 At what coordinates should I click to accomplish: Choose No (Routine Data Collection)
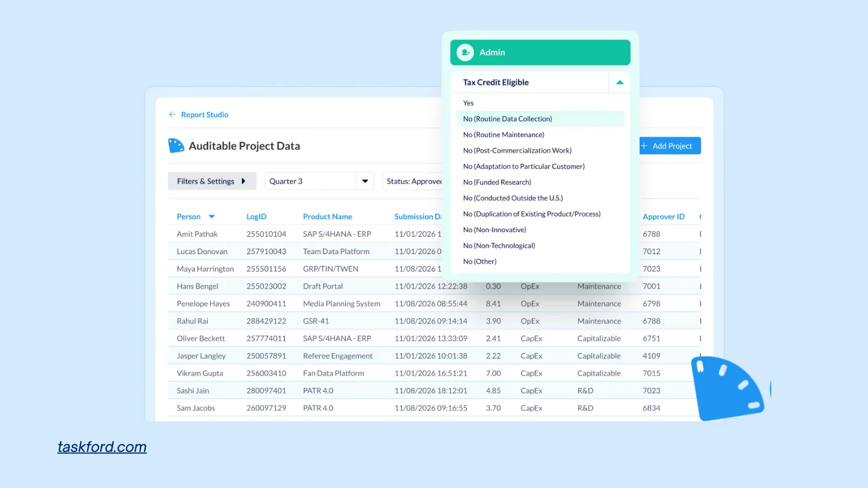[x=507, y=119]
